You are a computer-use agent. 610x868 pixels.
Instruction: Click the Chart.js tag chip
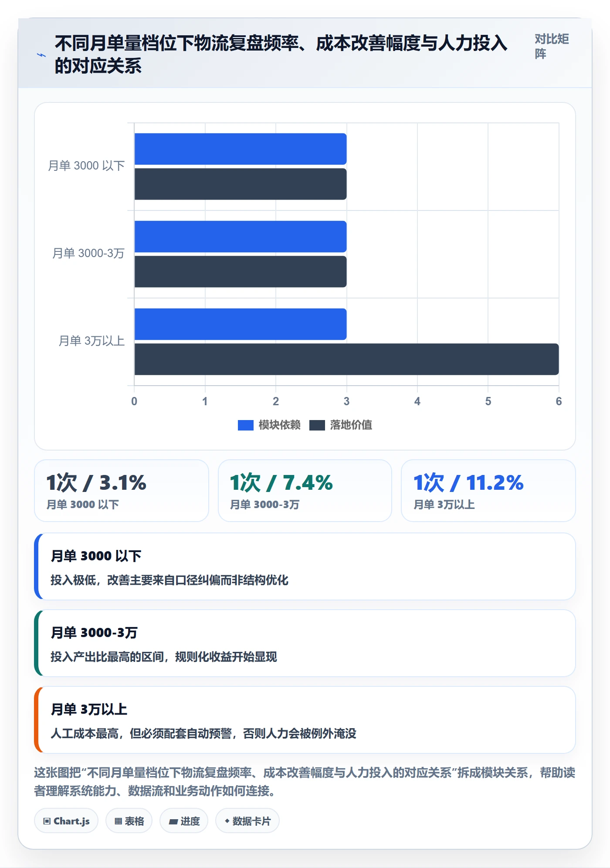66,821
